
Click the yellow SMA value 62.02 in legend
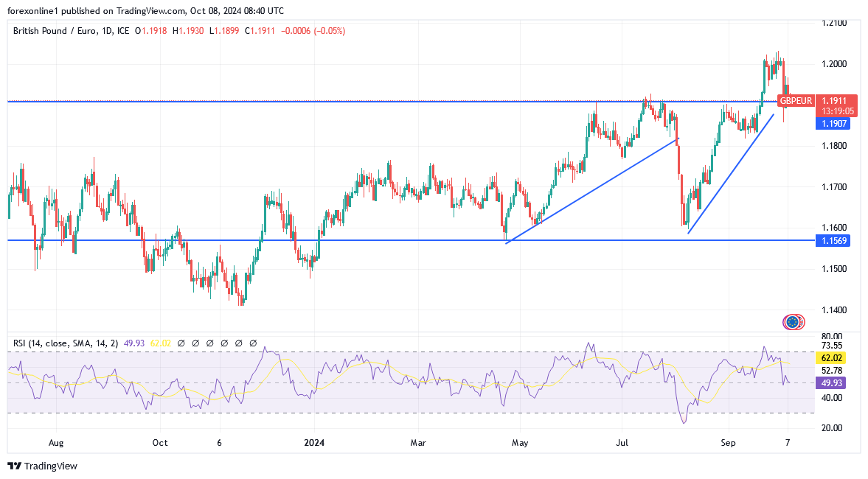161,343
